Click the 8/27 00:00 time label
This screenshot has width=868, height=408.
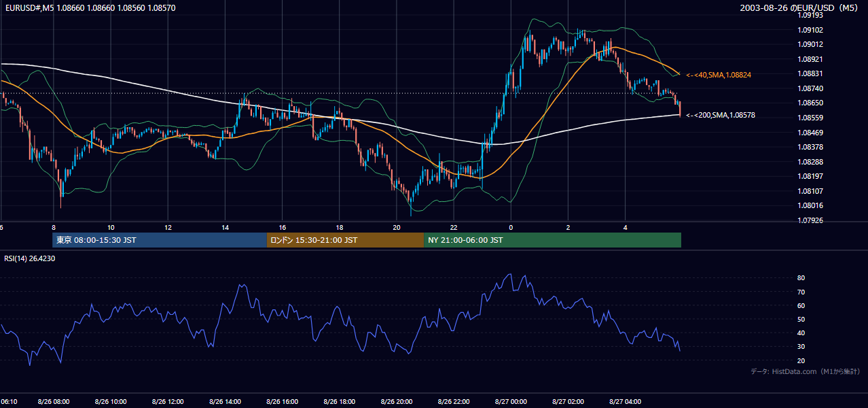(510, 402)
